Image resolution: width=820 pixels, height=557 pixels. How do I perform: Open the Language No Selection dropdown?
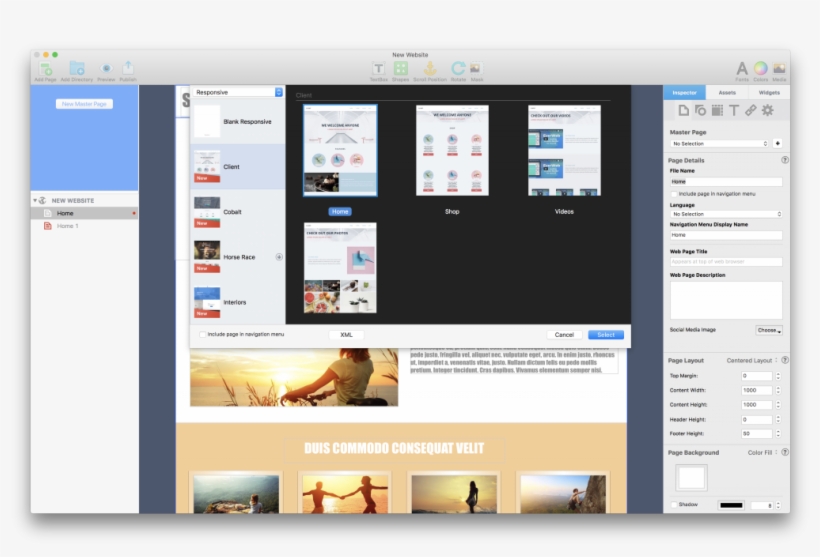(x=726, y=214)
